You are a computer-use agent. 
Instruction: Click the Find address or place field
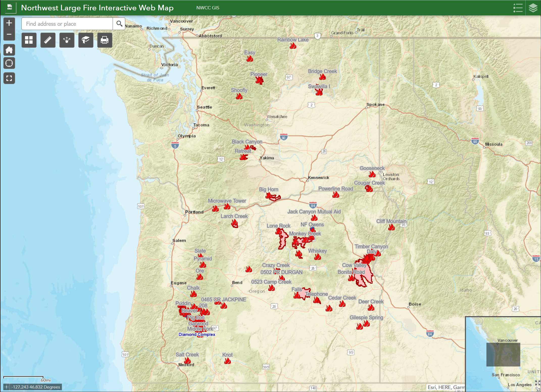(x=67, y=24)
